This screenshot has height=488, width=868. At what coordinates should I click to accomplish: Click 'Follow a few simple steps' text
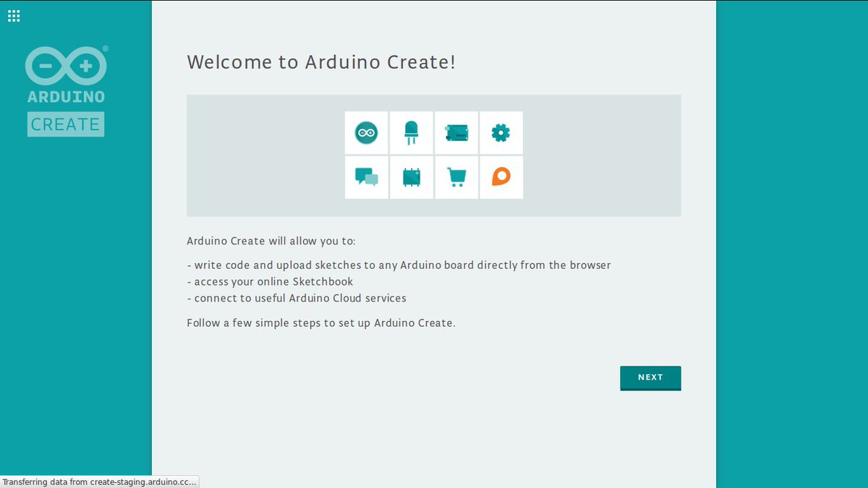click(x=321, y=322)
